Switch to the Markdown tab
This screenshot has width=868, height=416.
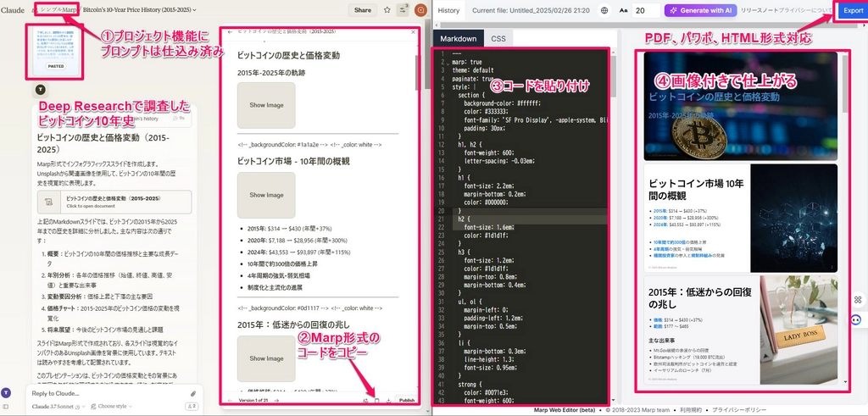click(x=459, y=39)
